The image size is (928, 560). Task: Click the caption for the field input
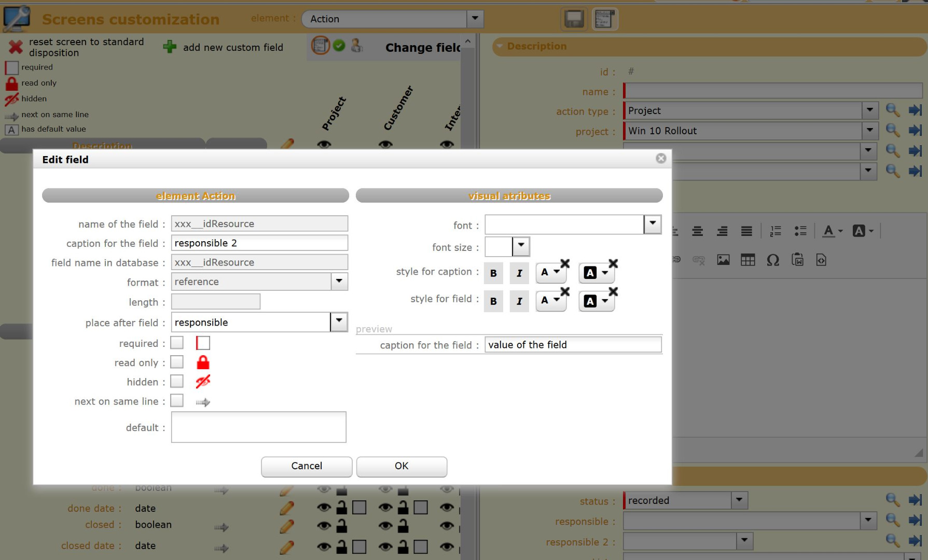259,243
